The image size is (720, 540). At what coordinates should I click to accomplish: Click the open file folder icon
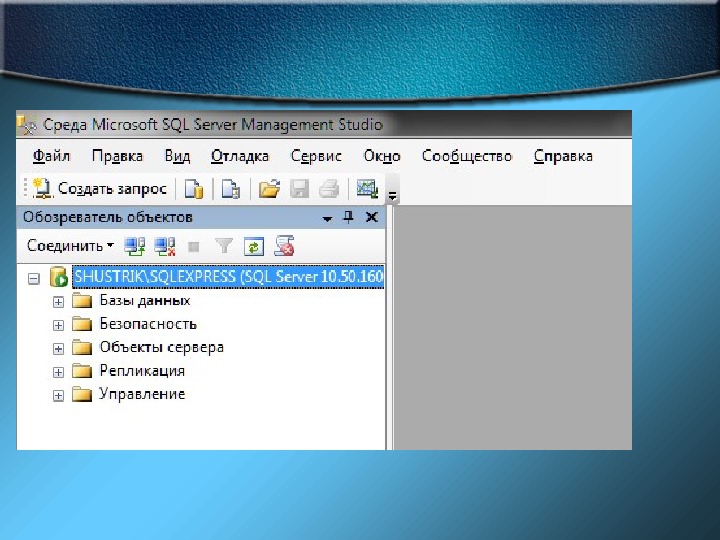pos(269,189)
